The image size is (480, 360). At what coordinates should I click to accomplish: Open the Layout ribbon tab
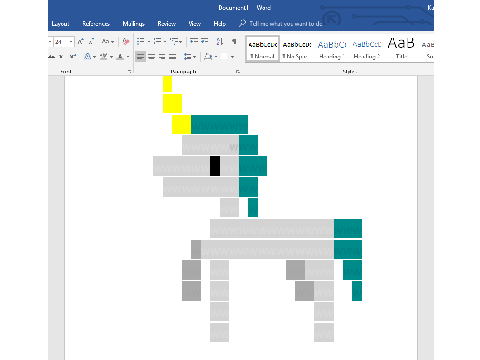coord(60,24)
